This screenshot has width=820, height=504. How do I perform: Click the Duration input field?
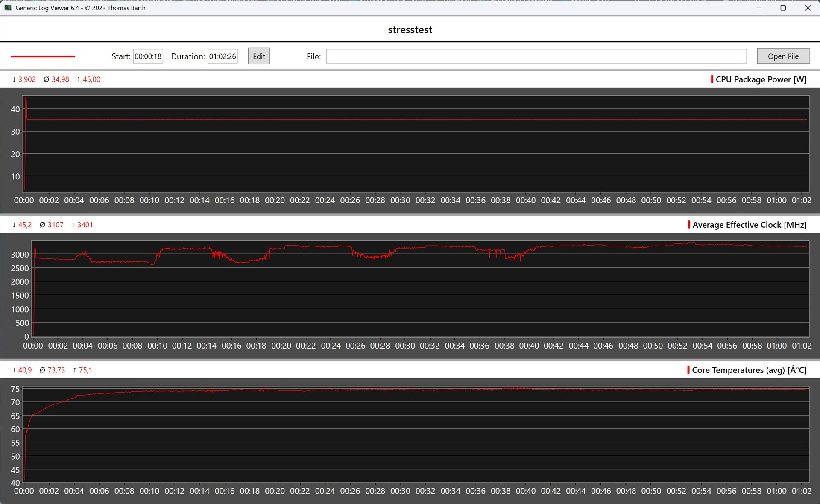pos(222,56)
